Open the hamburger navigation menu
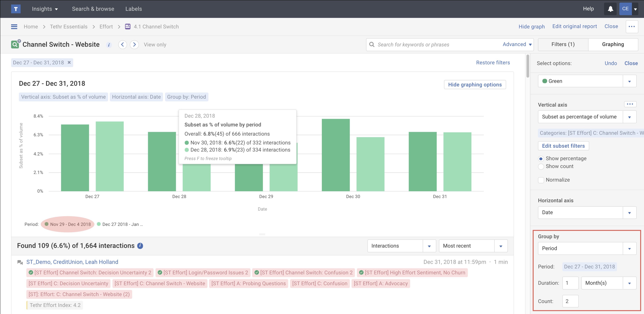The image size is (644, 314). pos(14,27)
